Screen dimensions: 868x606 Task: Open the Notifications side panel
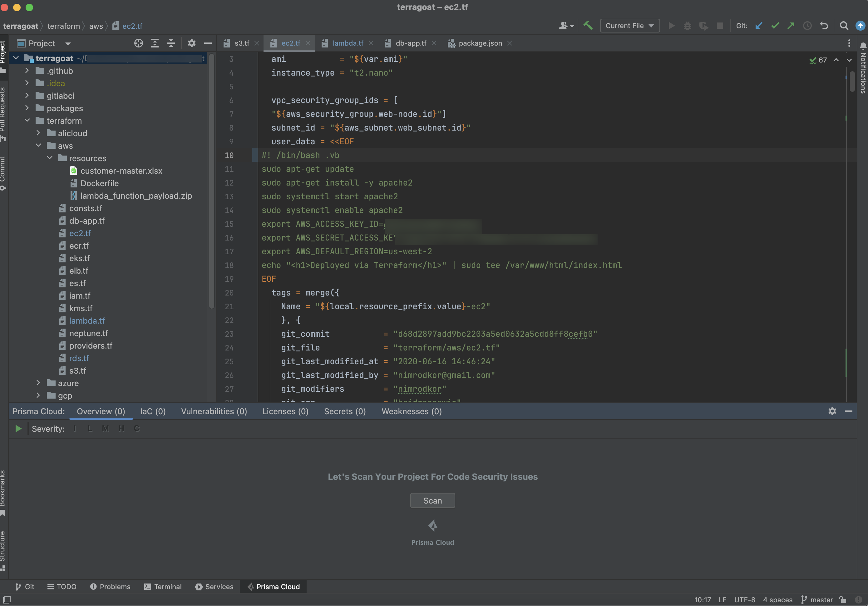(x=863, y=68)
